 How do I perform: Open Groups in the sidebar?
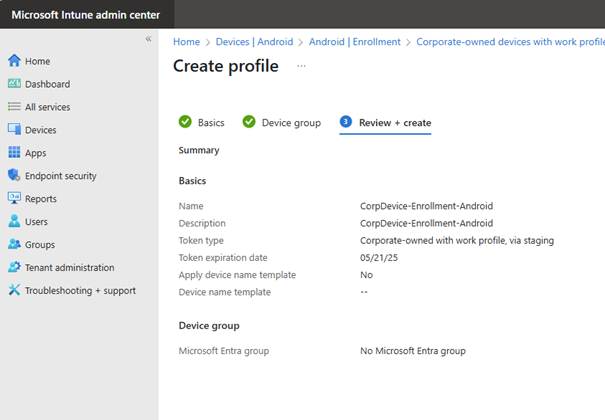click(x=40, y=245)
